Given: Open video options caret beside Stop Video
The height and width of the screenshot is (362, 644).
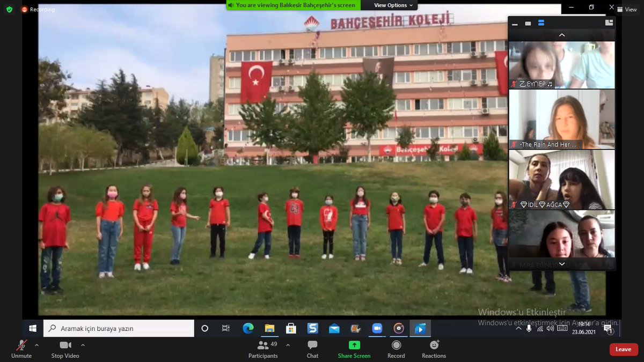Looking at the screenshot, I should [x=83, y=345].
